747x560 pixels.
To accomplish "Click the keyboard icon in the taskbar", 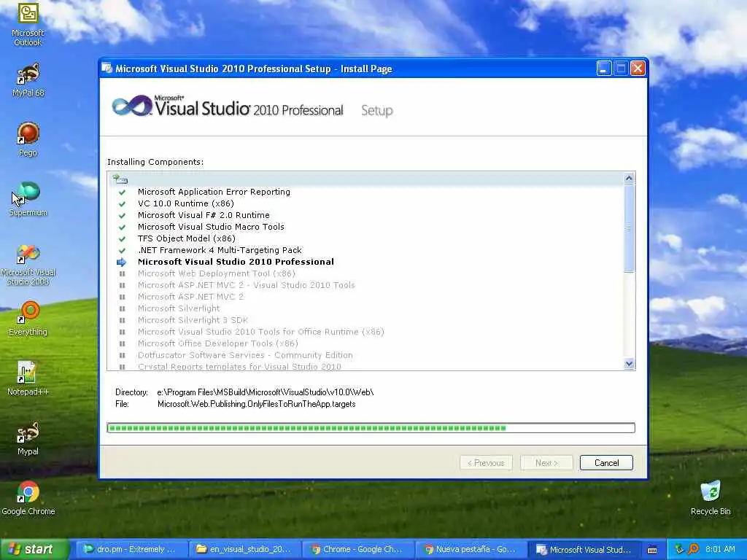I will coord(652,550).
